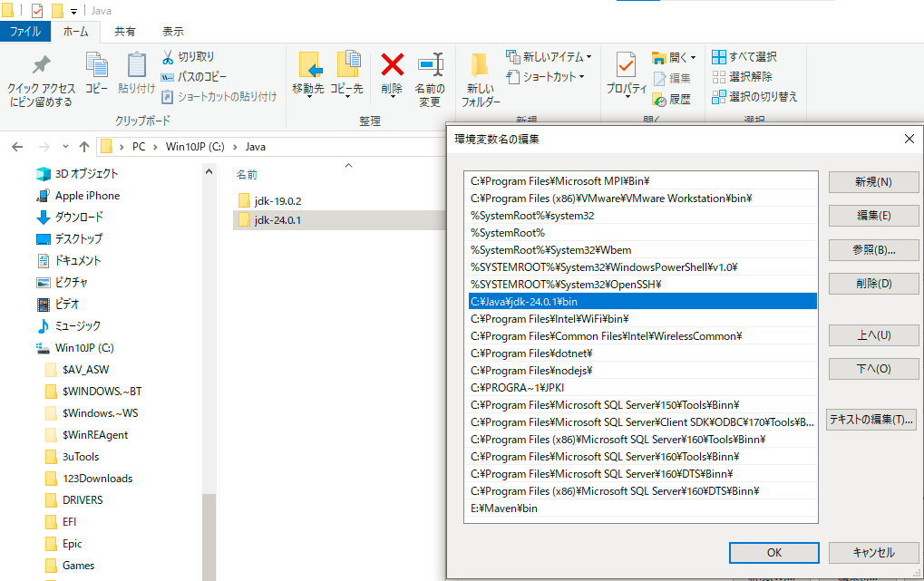This screenshot has height=581, width=924.
Task: Select C:¥Program Files¥nodejs¥ entry
Action: pos(642,371)
